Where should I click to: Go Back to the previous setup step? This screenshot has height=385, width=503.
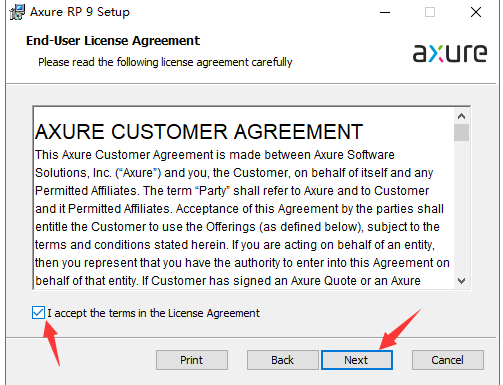click(283, 360)
